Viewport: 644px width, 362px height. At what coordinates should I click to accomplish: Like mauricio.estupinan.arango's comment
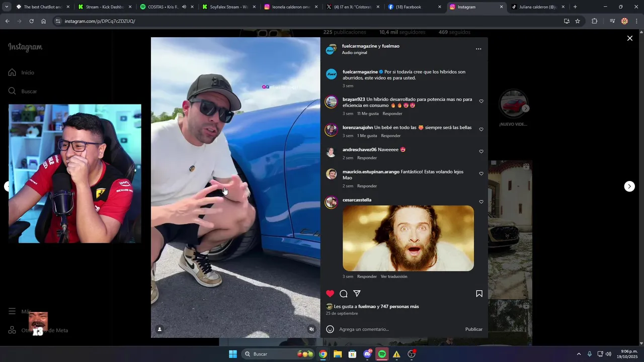(481, 174)
